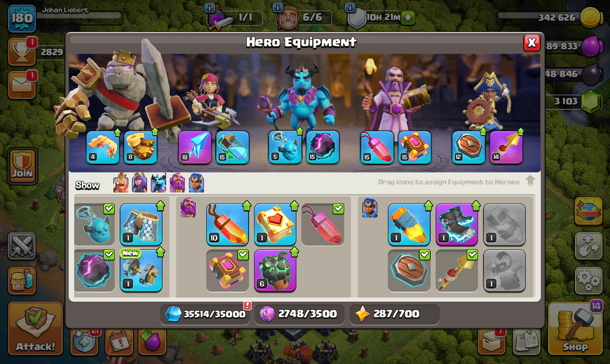Toggle Barbarian King filter in Show row
The image size is (610, 364).
120,183
